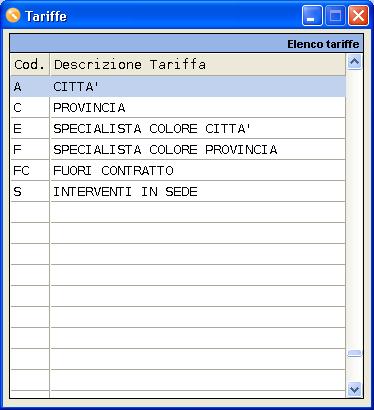Pick SPECIALISTA COLORE PROVINCIA row
Viewport: 374px width, 410px height.
[x=178, y=150]
